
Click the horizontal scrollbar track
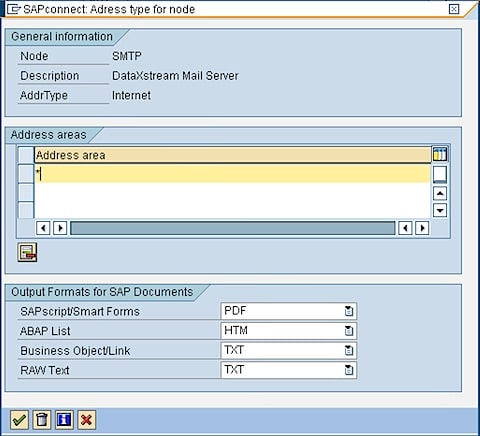click(x=232, y=228)
